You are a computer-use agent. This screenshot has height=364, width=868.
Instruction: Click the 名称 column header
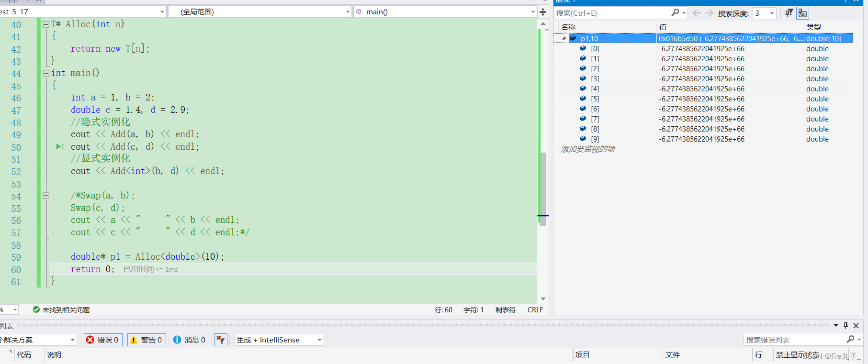pyautogui.click(x=568, y=27)
